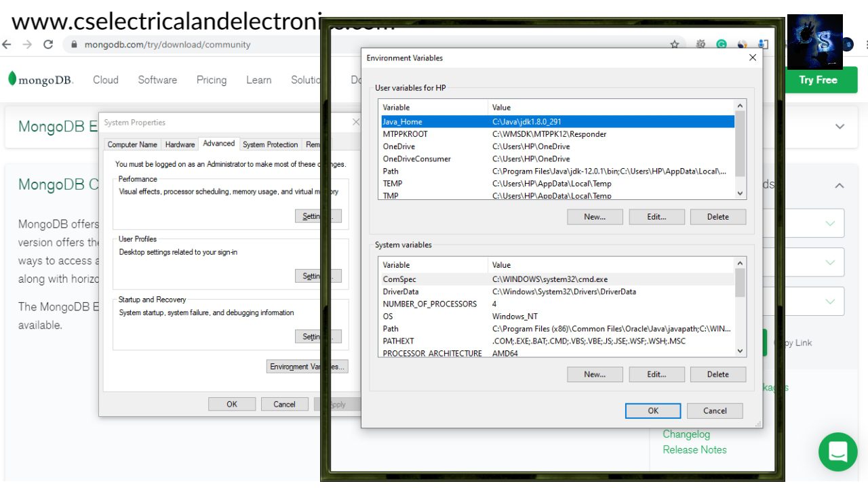The width and height of the screenshot is (868, 488).
Task: Click the C:\WMSDK\MTPPK12\Responder value cell
Action: [549, 134]
